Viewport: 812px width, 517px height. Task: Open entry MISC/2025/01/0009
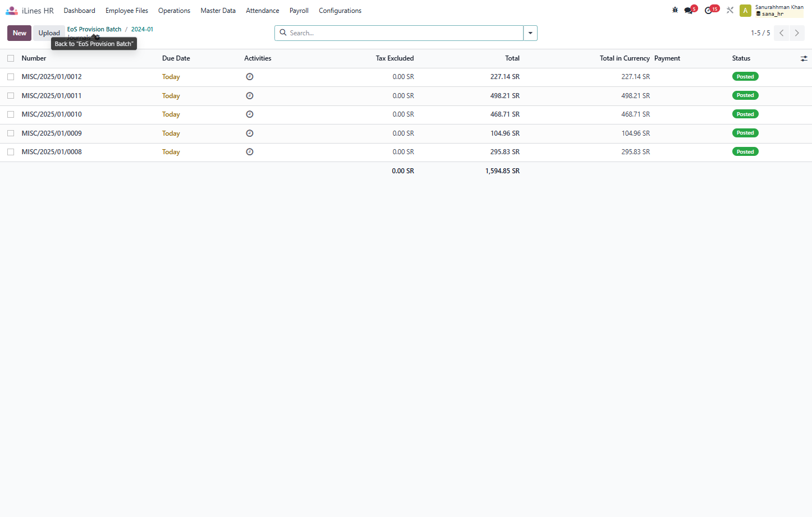52,133
